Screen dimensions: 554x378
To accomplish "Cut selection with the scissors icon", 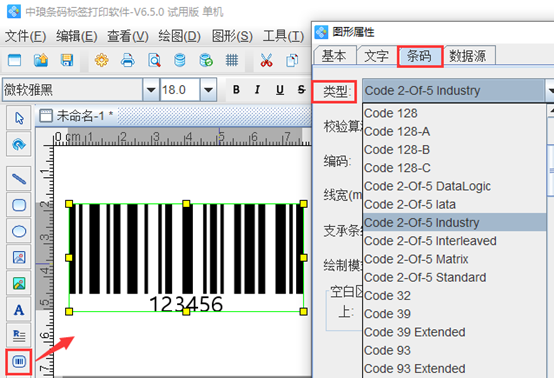I will tap(266, 60).
